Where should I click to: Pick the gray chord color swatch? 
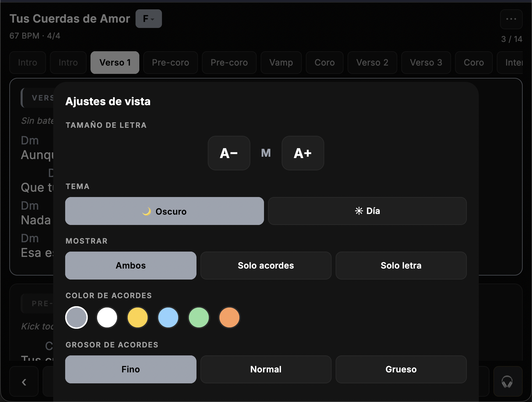(x=76, y=317)
